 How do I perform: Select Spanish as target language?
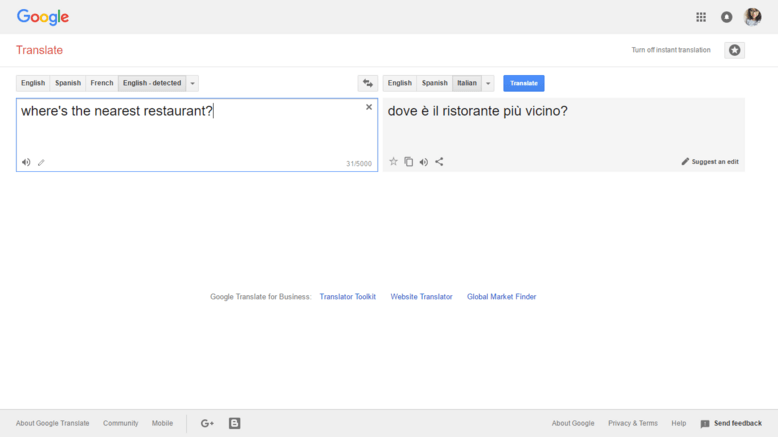point(435,83)
